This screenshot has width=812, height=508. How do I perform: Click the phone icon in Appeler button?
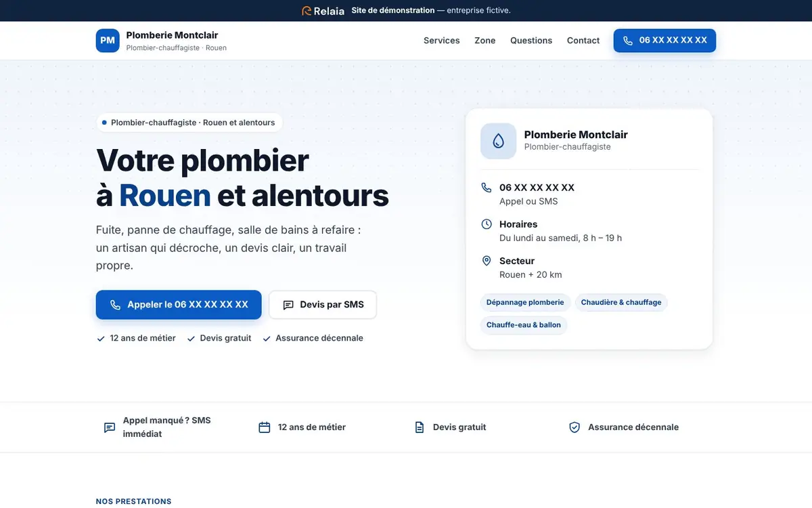(x=116, y=305)
